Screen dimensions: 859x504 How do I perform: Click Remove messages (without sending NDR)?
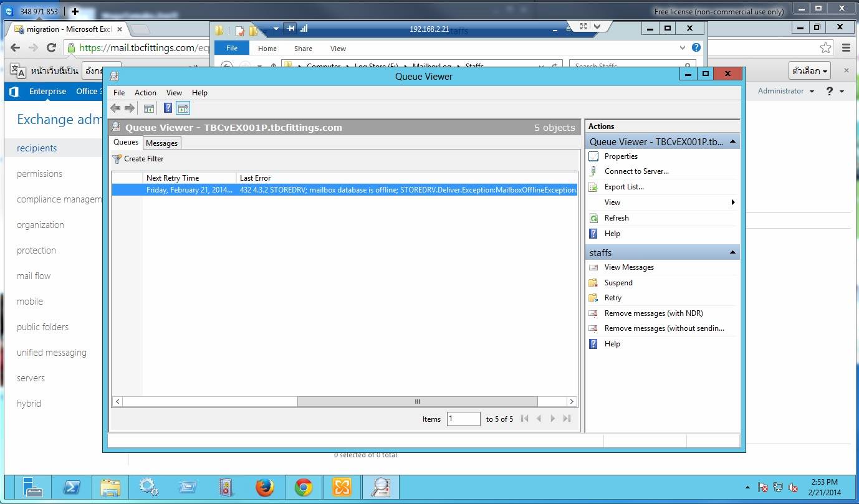(663, 328)
